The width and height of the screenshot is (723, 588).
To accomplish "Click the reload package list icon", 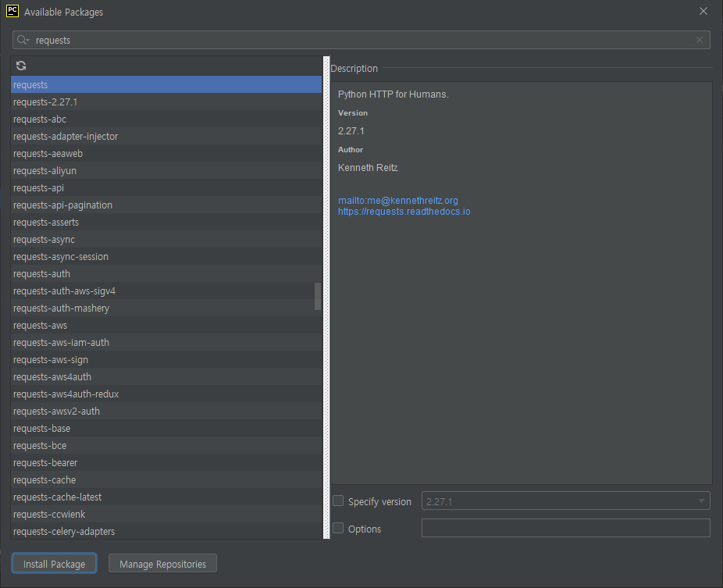I will 21,66.
